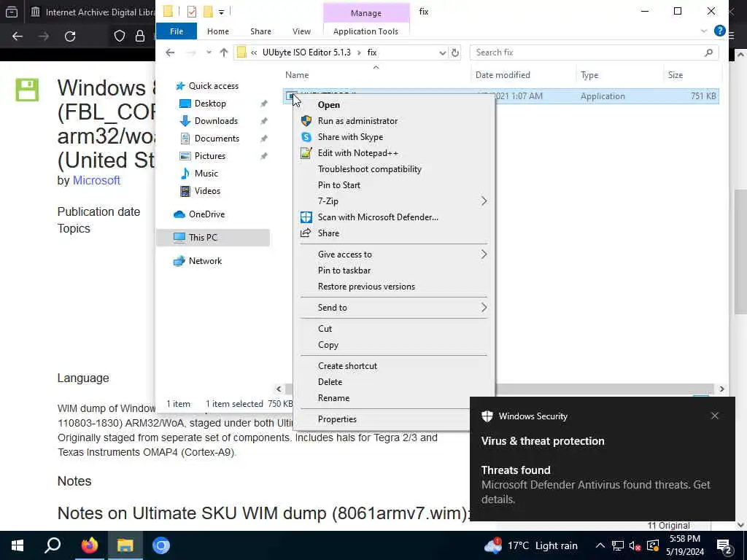Select Pin to Start

click(x=338, y=185)
